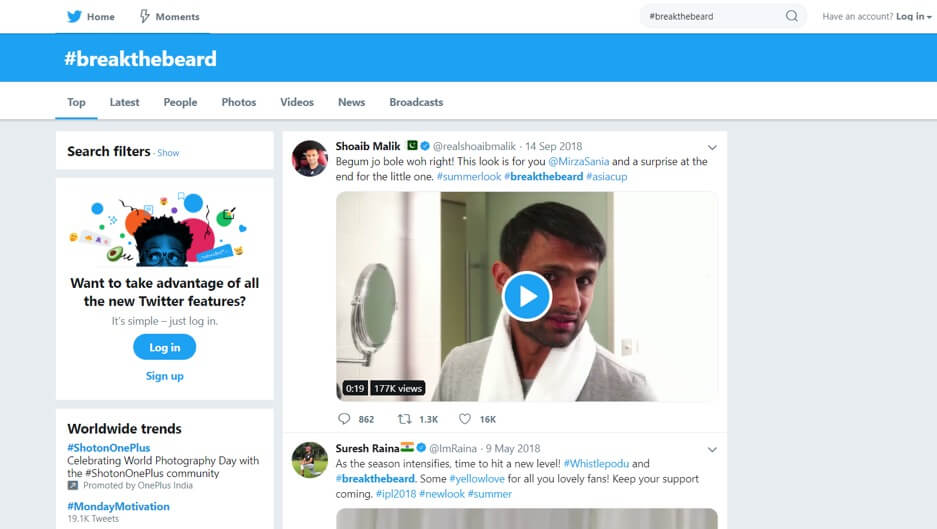This screenshot has width=937, height=529.
Task: Click the #newlook hashtag
Action: coord(442,494)
